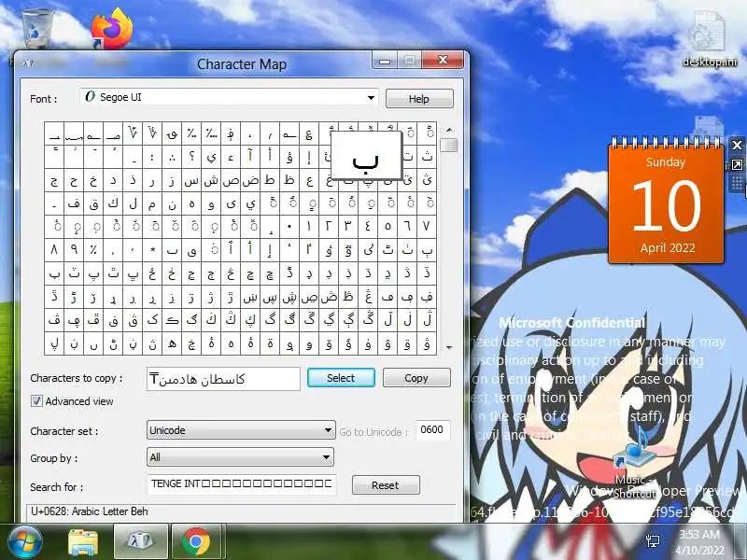Viewport: 747px width, 560px height.
Task: Select the Arabic question mark ؟ cell
Action: [x=191, y=156]
